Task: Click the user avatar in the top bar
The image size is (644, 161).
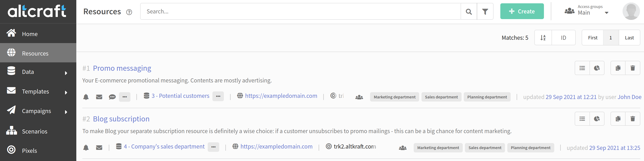Action: click(631, 11)
